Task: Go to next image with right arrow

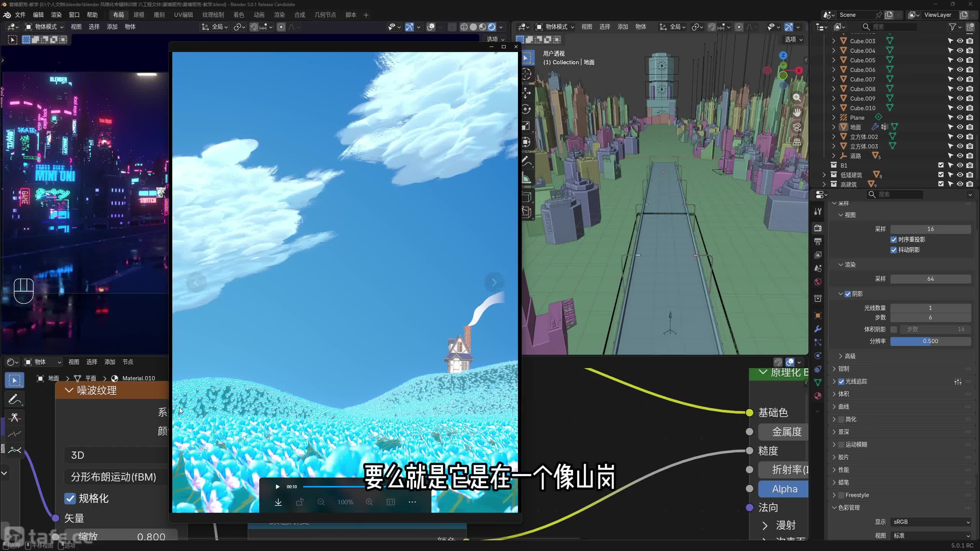Action: 494,282
